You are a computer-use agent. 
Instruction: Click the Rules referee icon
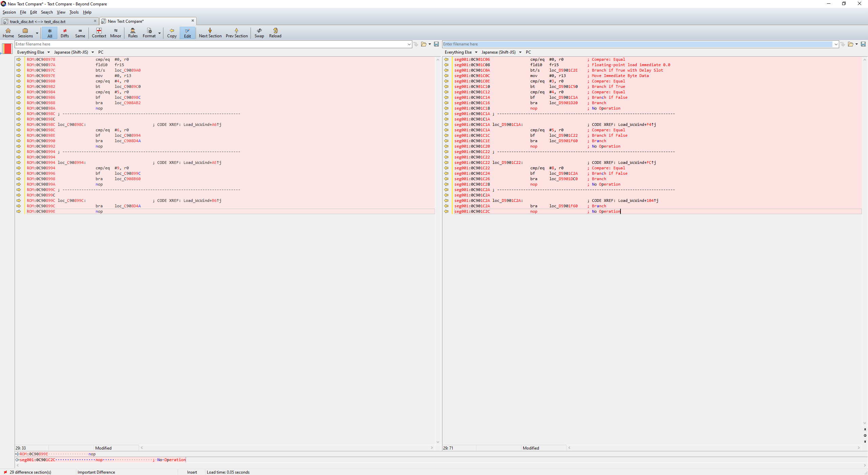133,33
